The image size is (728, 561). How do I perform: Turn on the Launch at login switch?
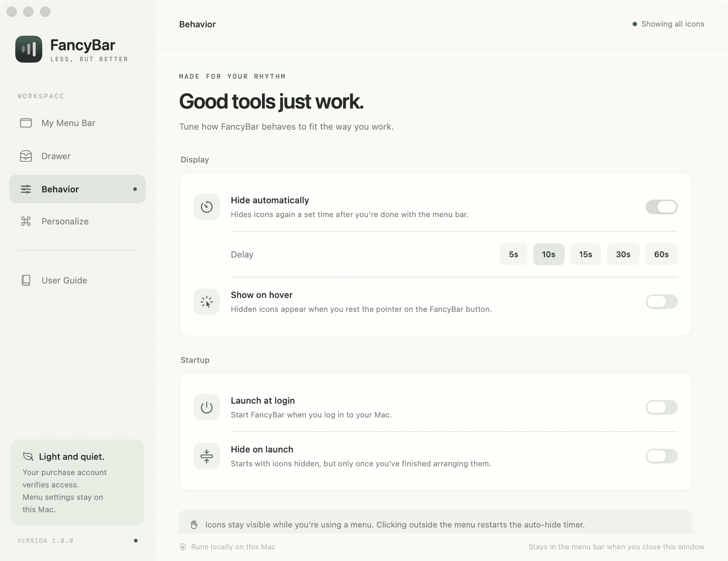coord(662,407)
